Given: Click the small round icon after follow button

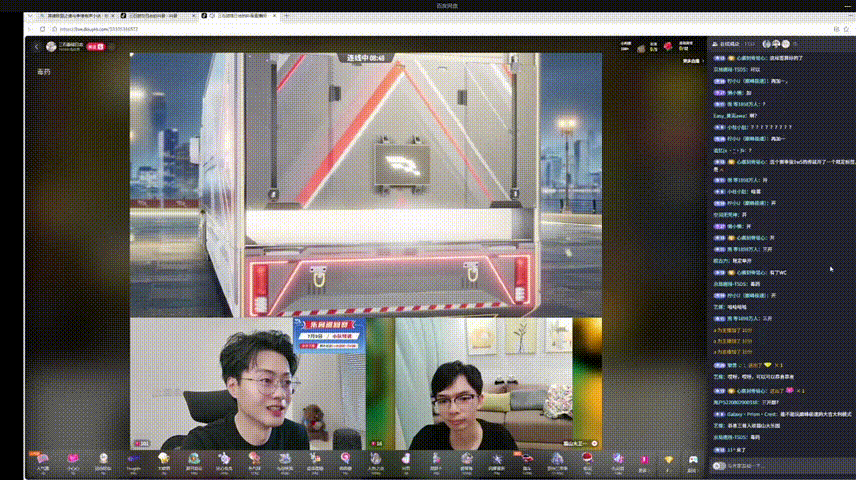Looking at the screenshot, I should 111,47.
